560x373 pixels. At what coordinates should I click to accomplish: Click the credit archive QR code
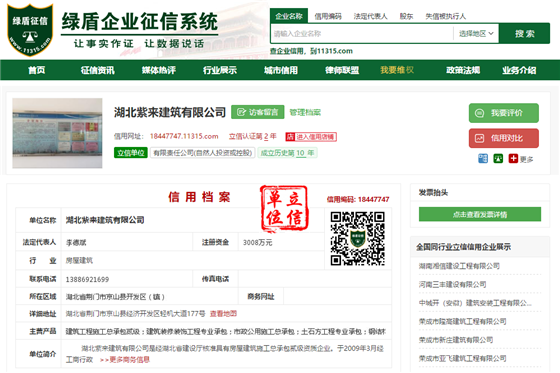click(x=358, y=239)
